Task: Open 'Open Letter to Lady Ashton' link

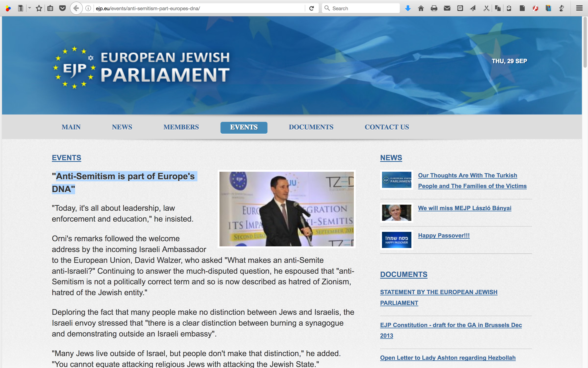Action: pyautogui.click(x=448, y=358)
